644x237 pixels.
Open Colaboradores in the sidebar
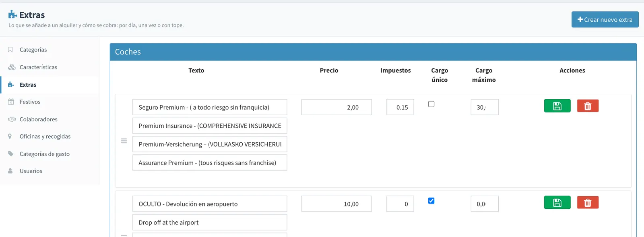click(50, 119)
